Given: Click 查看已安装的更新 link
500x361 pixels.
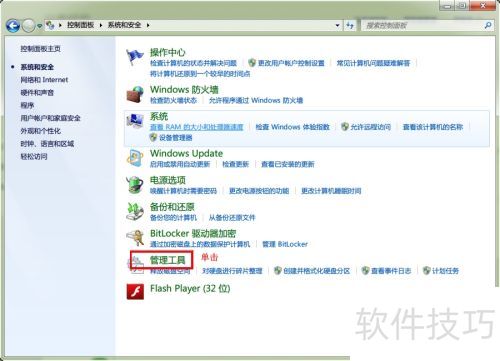Looking at the screenshot, I should pos(288,164).
